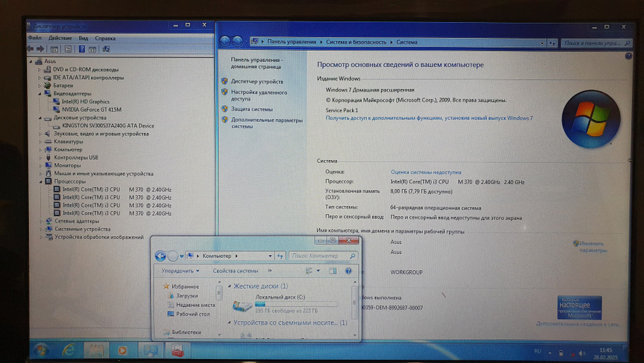644x363 pixels.
Task: Select Недавние места in navigation pane
Action: point(195,305)
